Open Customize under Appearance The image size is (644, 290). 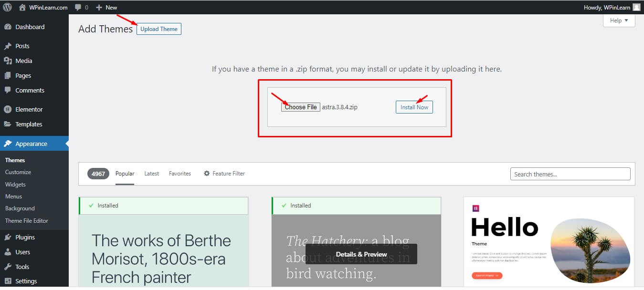18,172
